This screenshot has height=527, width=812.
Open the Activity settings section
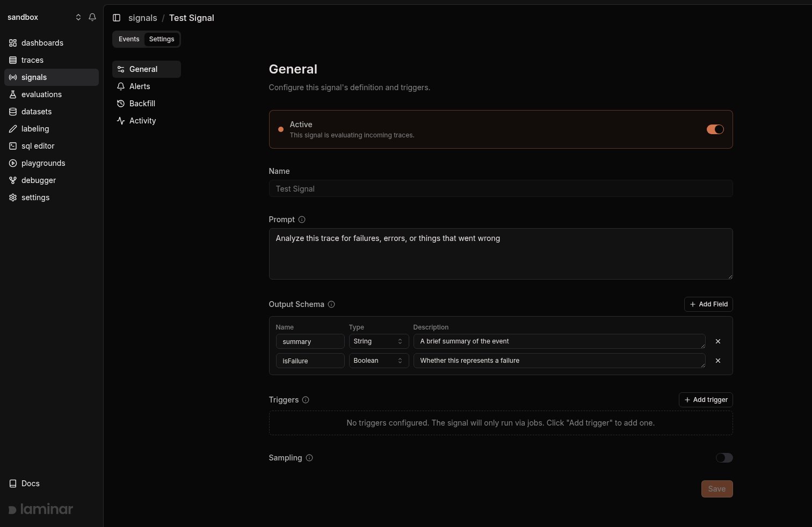tap(147, 121)
